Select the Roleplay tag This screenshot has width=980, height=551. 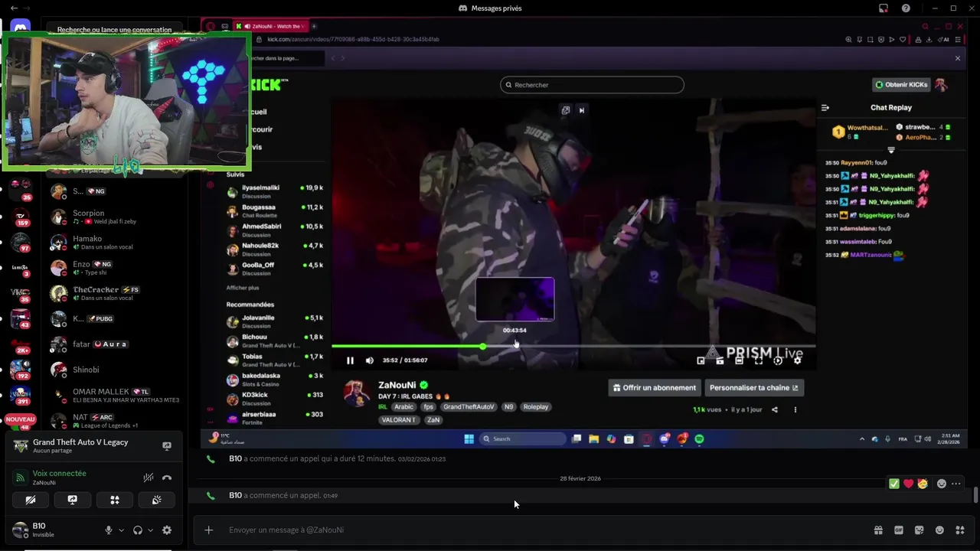point(536,407)
